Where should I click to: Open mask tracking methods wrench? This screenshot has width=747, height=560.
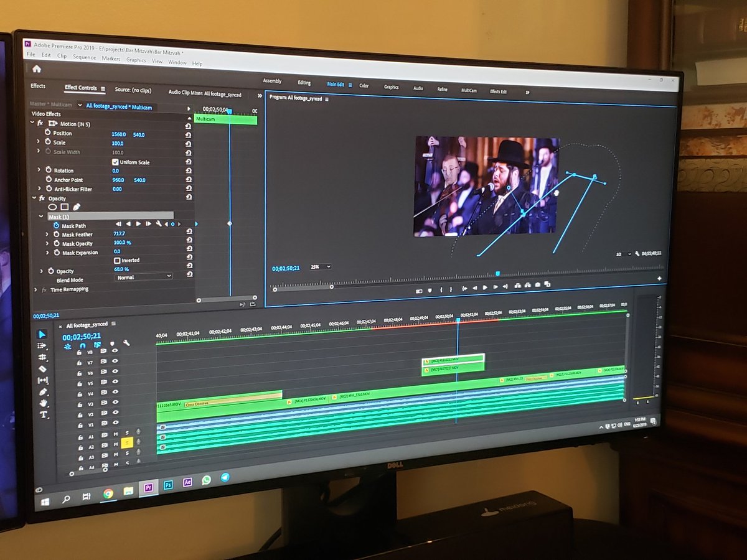(159, 223)
